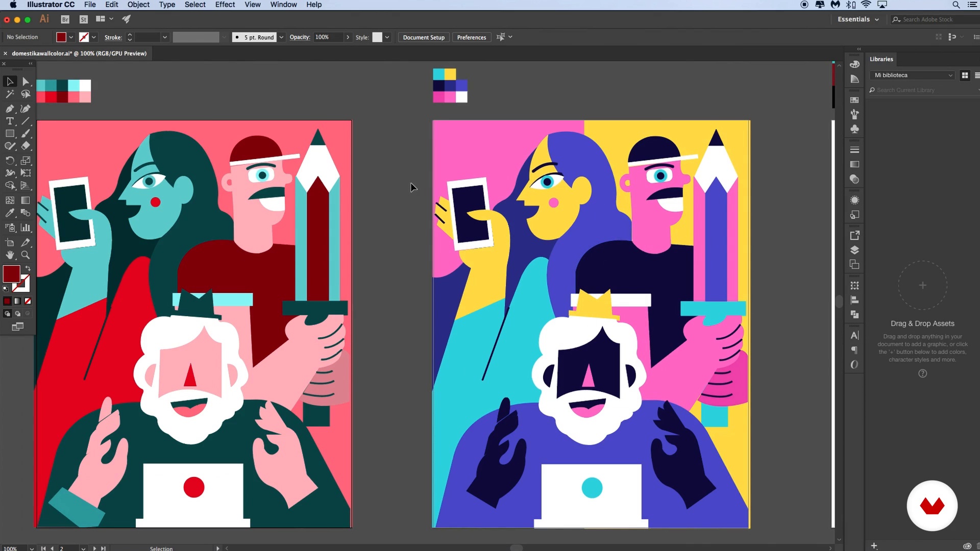Select the Magic Wand tool
Screen dimensions: 980x551
tap(10, 94)
